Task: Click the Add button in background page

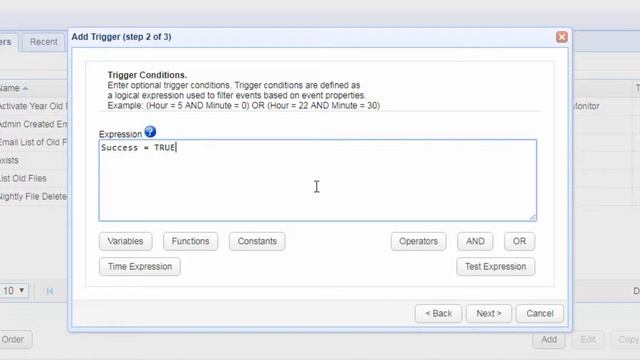Action: 549,340
